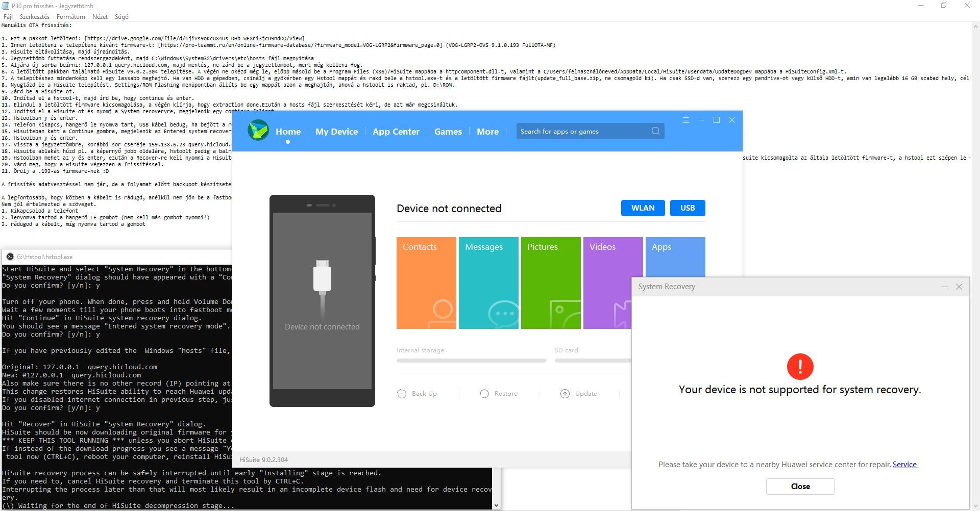The image size is (980, 511).
Task: Click the 'not supported for system recovery' message
Action: pyautogui.click(x=800, y=390)
